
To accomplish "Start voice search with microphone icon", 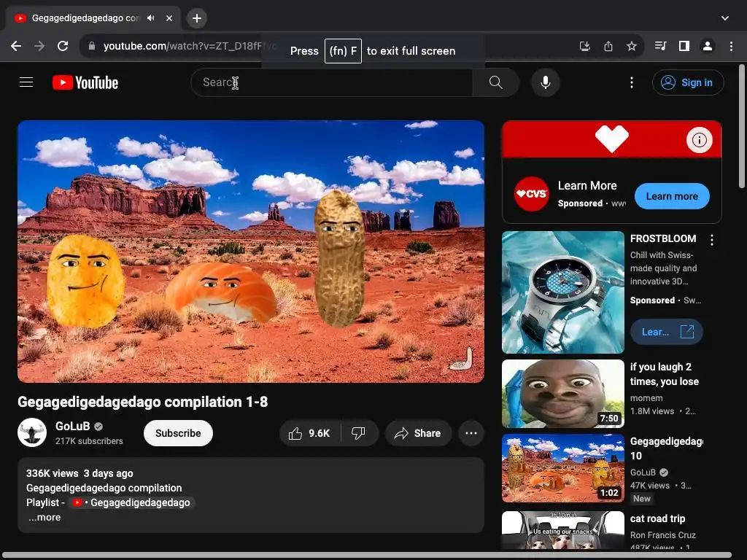I will [x=546, y=82].
